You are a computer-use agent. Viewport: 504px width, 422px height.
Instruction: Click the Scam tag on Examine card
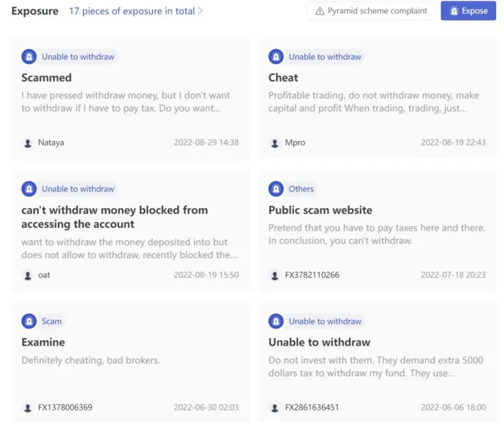point(51,321)
